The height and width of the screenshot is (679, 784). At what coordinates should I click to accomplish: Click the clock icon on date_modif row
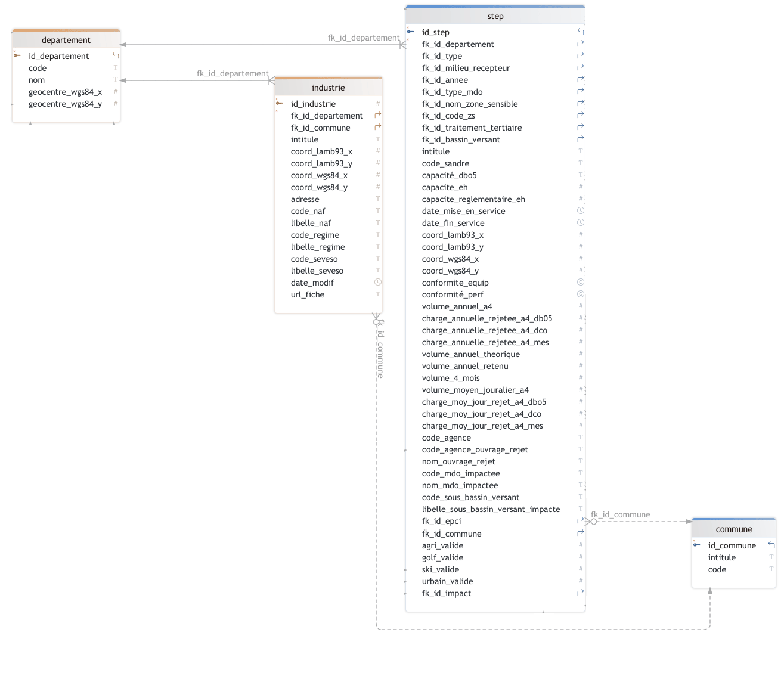click(x=377, y=282)
